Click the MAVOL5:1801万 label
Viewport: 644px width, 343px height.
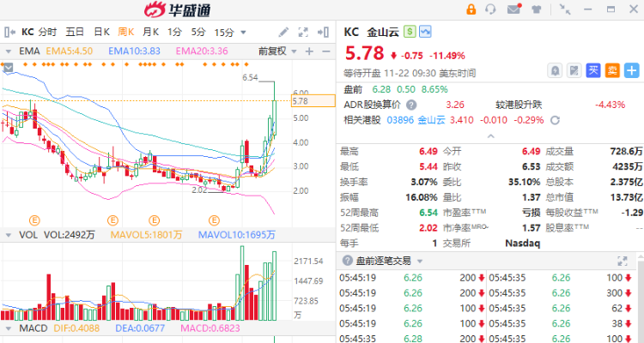click(147, 235)
